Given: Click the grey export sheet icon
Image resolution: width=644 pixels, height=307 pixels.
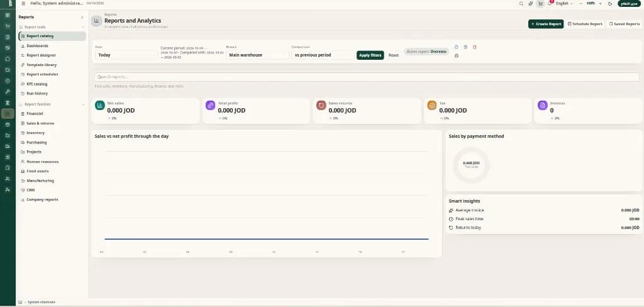Looking at the screenshot, I should point(465,47).
